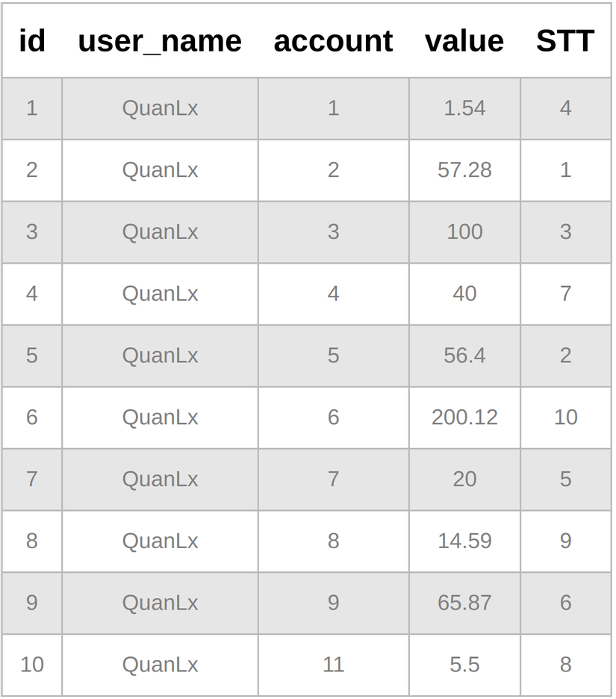Click the STT cell showing 10

(565, 417)
